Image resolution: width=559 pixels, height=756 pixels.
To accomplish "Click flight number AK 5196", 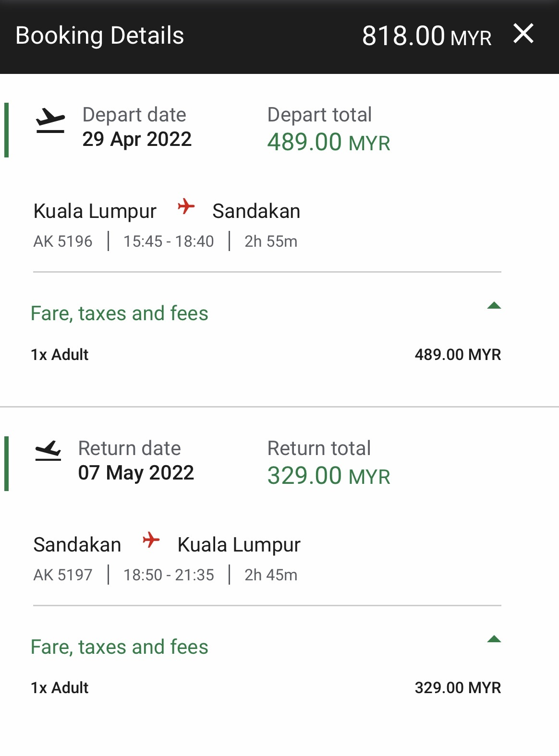I will coord(63,241).
